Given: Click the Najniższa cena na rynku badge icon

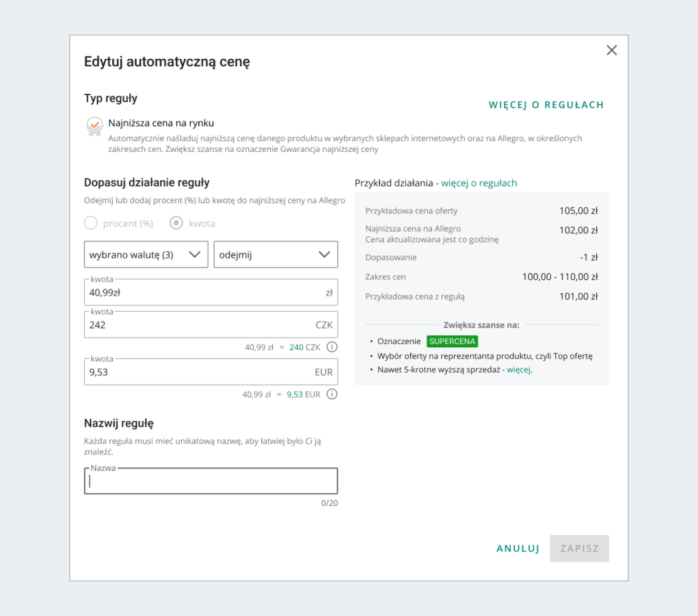Looking at the screenshot, I should [94, 126].
